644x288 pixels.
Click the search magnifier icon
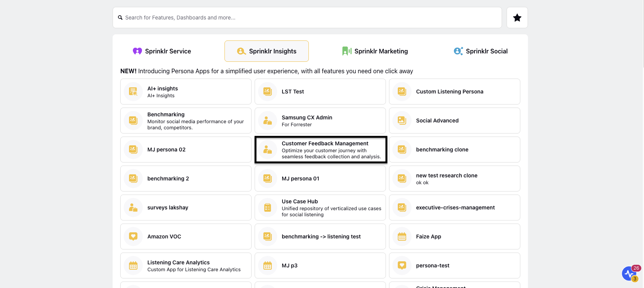click(120, 18)
